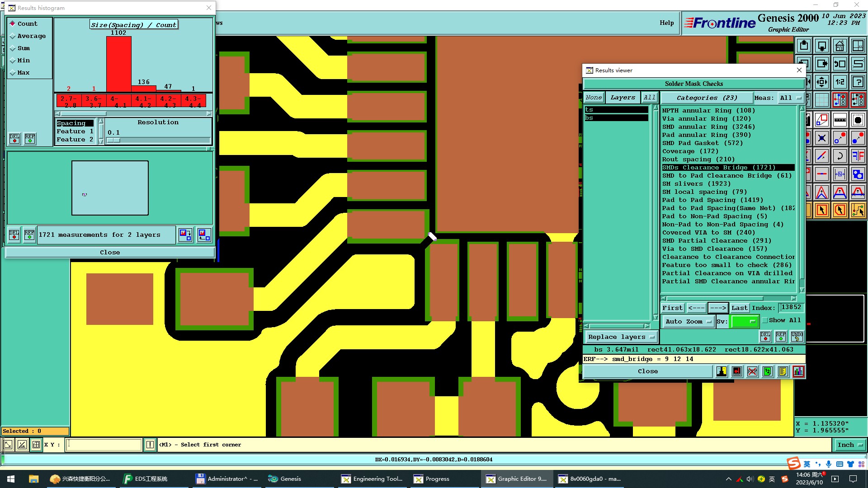Click the Index number input field
This screenshot has width=868, height=488.
click(790, 308)
